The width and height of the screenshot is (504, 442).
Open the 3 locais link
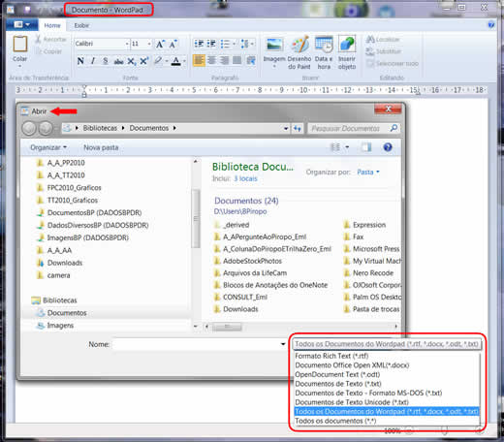tap(245, 178)
